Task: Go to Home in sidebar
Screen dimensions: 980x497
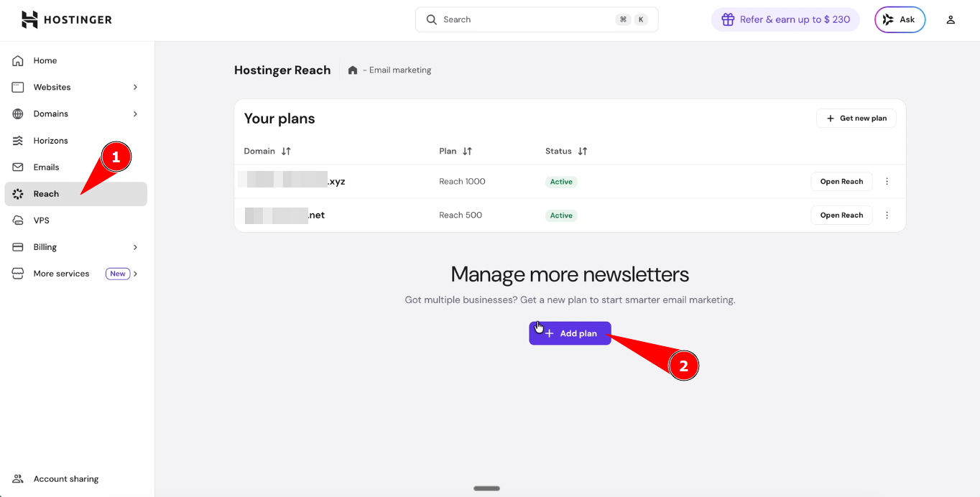Action: click(x=45, y=61)
